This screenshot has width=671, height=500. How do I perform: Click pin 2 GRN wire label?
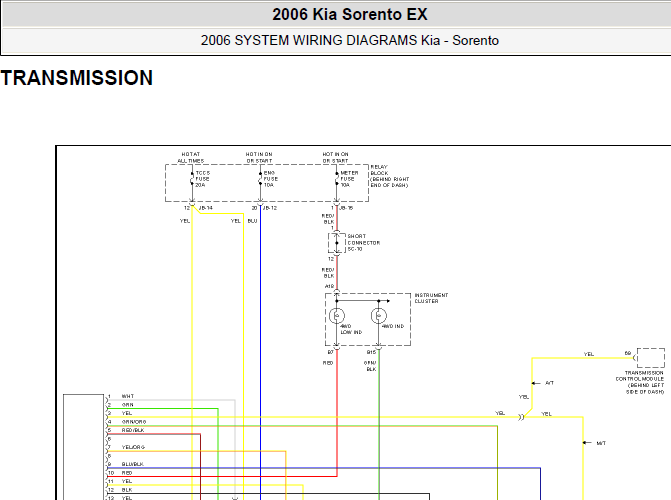[x=128, y=405]
